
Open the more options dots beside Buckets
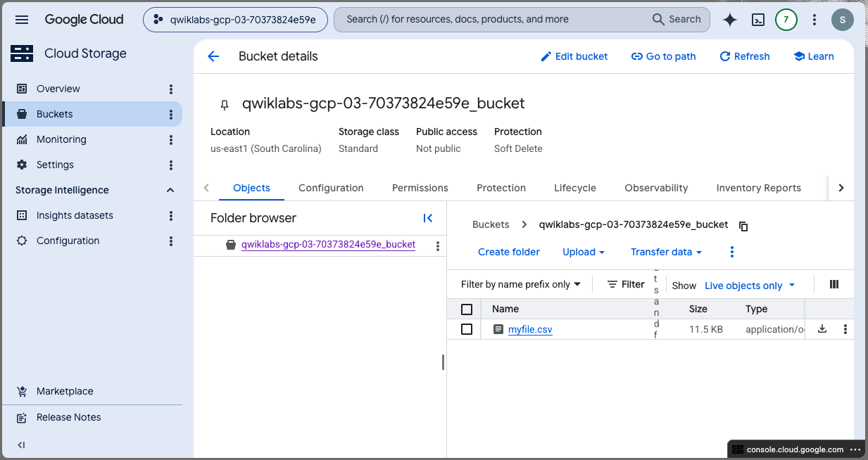pos(171,114)
